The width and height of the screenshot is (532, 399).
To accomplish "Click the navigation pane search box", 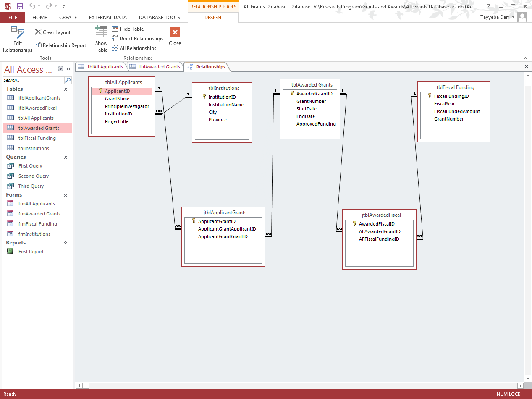I will (34, 80).
